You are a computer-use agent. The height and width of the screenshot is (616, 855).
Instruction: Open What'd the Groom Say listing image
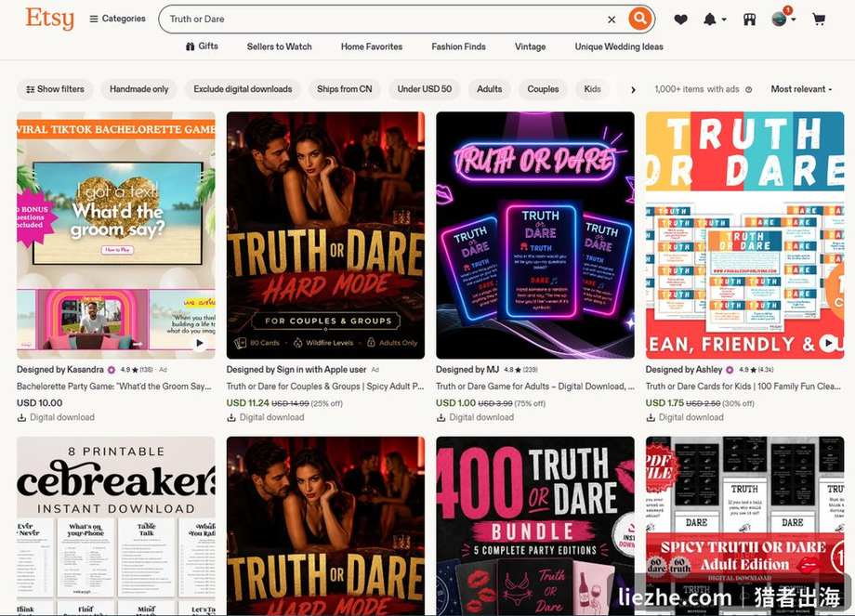pos(116,235)
